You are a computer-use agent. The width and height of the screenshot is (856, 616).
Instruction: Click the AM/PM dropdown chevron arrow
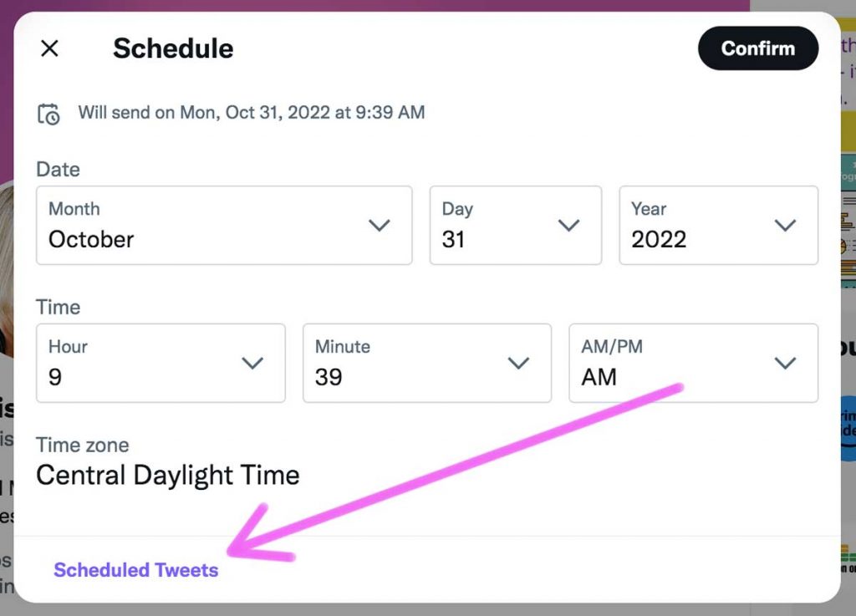click(785, 363)
